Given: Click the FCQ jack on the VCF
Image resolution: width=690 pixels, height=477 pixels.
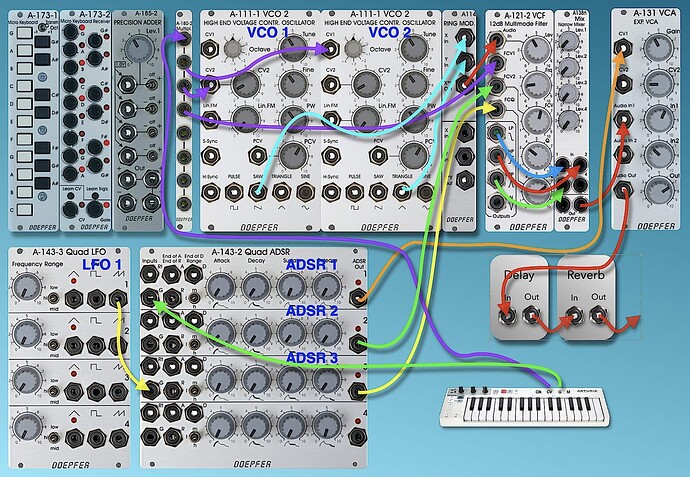Looking at the screenshot, I should pos(496,109).
